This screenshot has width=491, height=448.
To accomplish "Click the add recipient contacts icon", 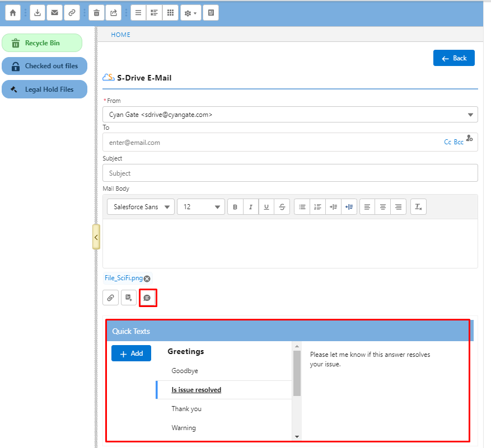I will (x=469, y=138).
